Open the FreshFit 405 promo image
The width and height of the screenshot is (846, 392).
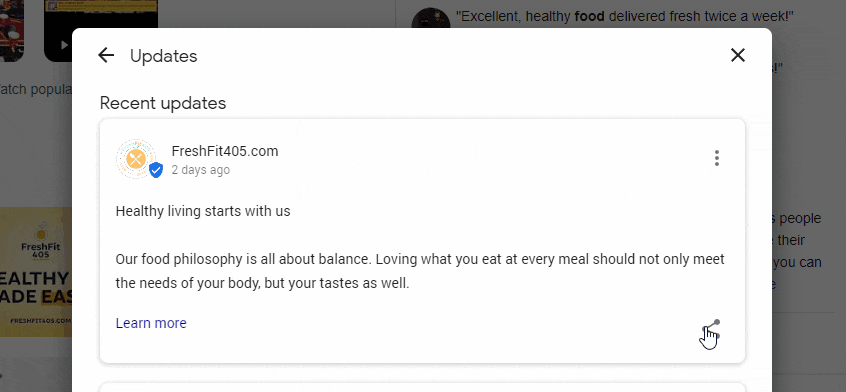click(x=36, y=272)
